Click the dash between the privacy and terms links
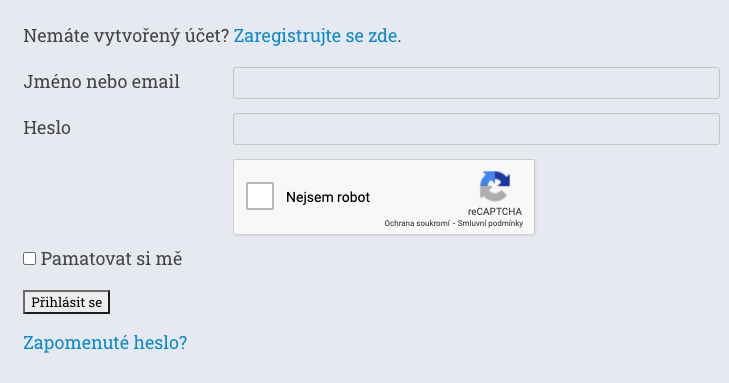 pyautogui.click(x=454, y=224)
